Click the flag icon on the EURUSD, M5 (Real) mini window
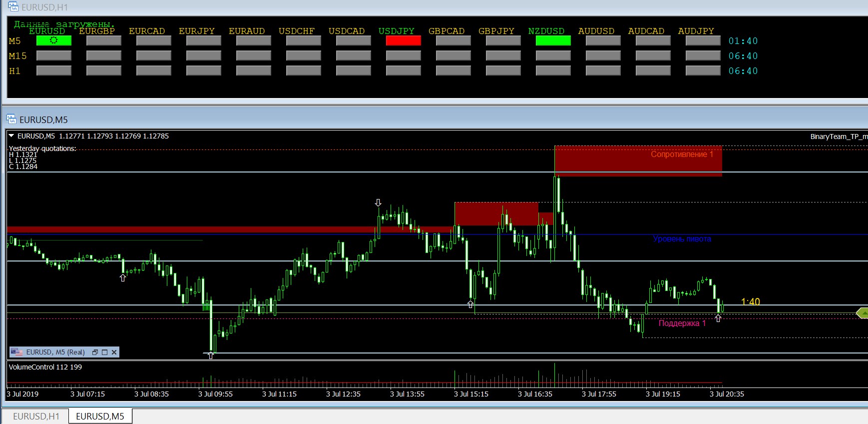The image size is (868, 424). coord(17,352)
